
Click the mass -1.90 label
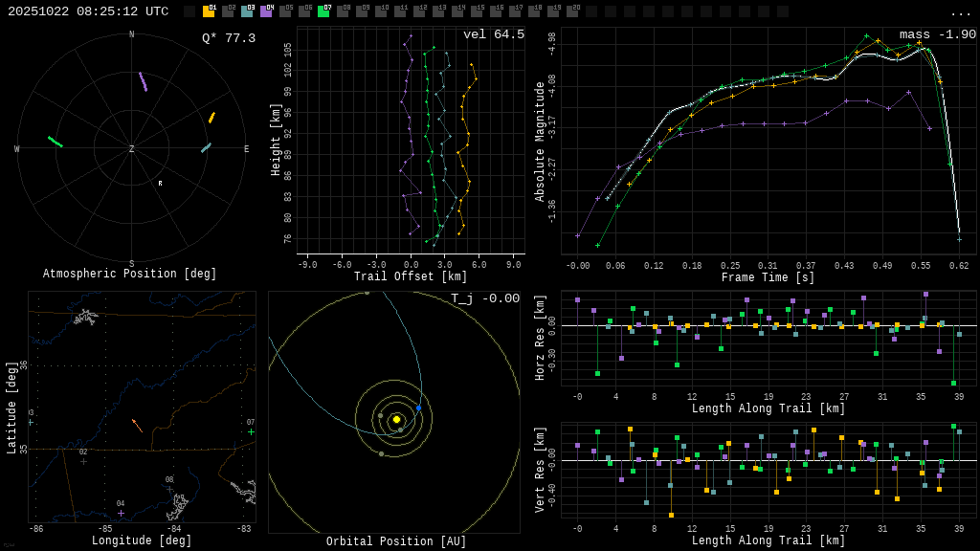click(937, 34)
